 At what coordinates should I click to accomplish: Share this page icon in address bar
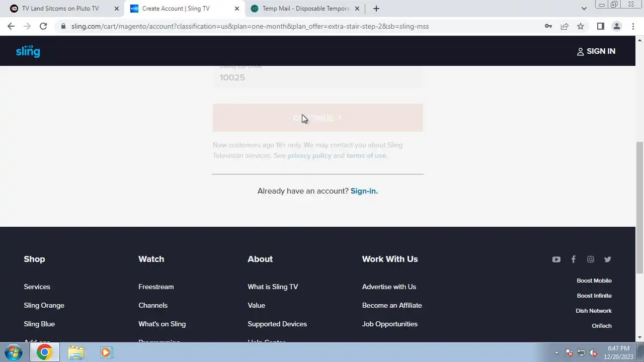click(565, 26)
